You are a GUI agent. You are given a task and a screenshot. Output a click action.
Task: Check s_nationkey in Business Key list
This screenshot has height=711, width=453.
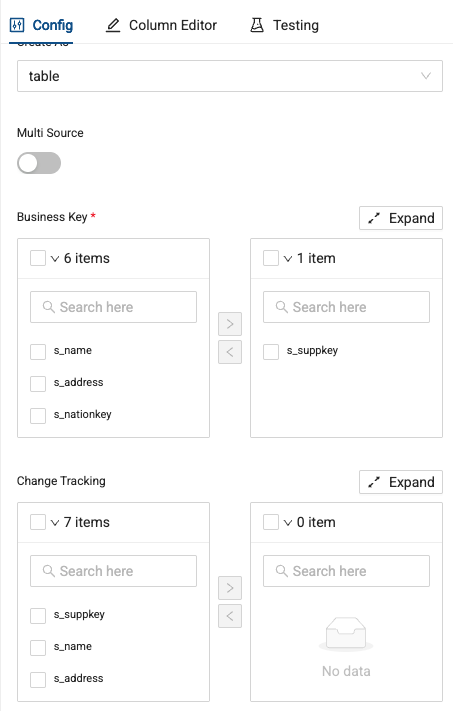coord(38,415)
